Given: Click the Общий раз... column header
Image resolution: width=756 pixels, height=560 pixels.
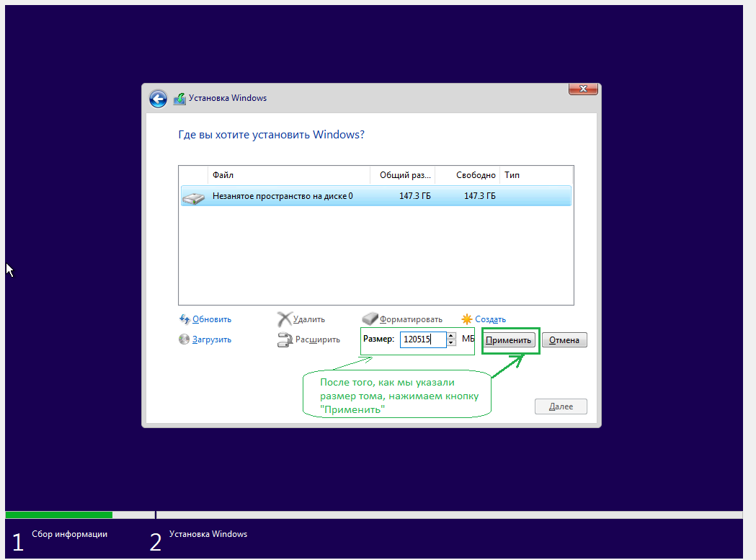Looking at the screenshot, I should 403,175.
